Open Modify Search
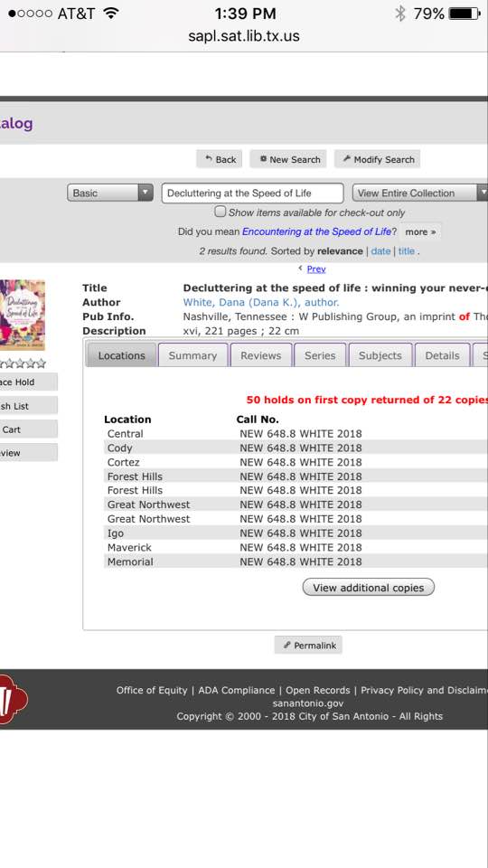488x868 pixels. coord(378,159)
